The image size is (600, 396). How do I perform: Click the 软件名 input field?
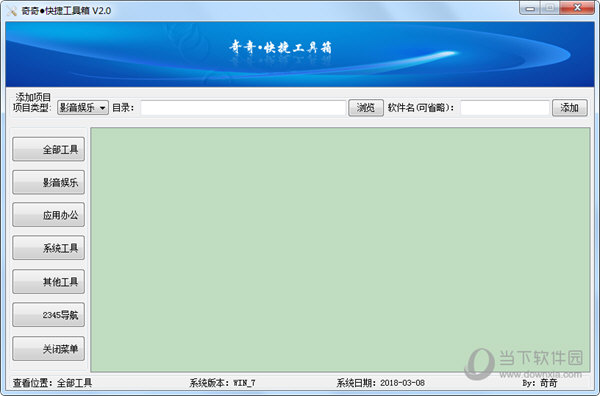[x=505, y=108]
